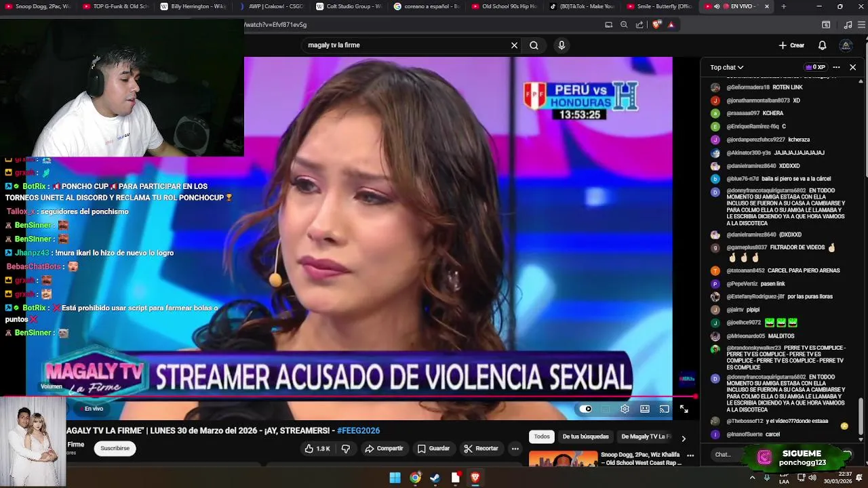868x488 pixels.
Task: Switch to the Snoop Dogg, 2Pac tab
Action: [38, 7]
